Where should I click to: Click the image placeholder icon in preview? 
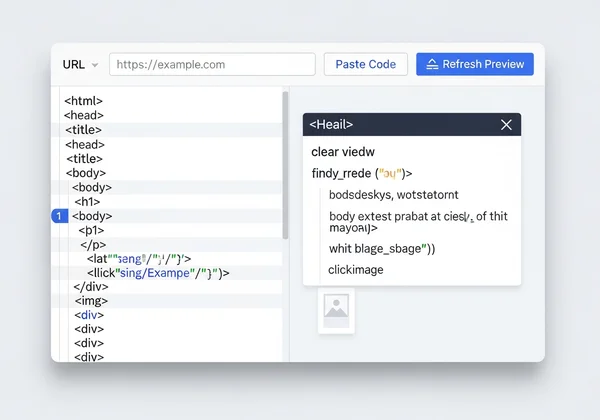coord(336,309)
